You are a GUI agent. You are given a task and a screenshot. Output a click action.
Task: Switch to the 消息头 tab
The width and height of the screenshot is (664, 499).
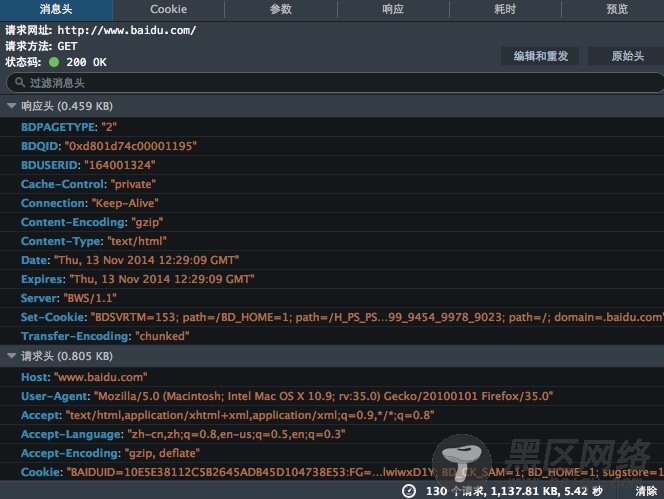56,10
